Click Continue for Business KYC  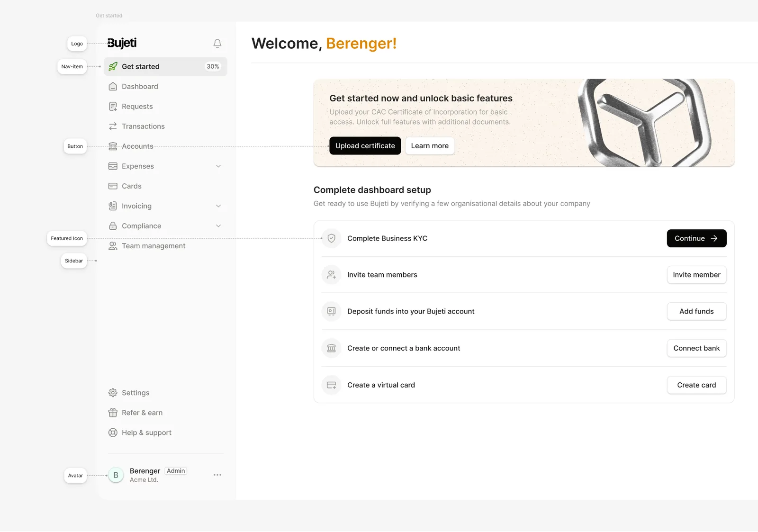pyautogui.click(x=696, y=238)
